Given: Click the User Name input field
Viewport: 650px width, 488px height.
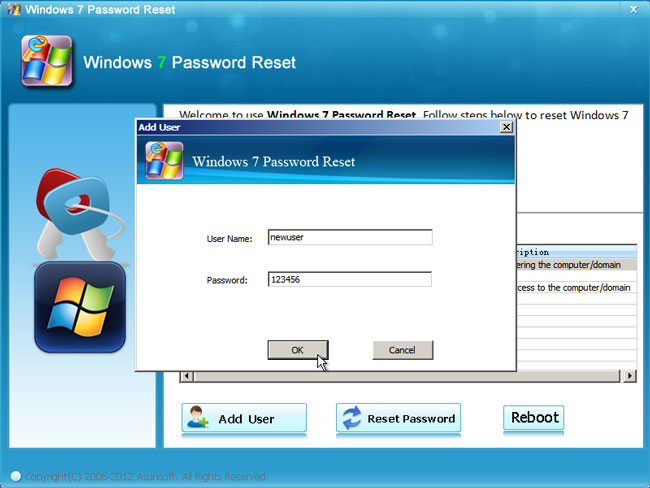Looking at the screenshot, I should [x=350, y=237].
